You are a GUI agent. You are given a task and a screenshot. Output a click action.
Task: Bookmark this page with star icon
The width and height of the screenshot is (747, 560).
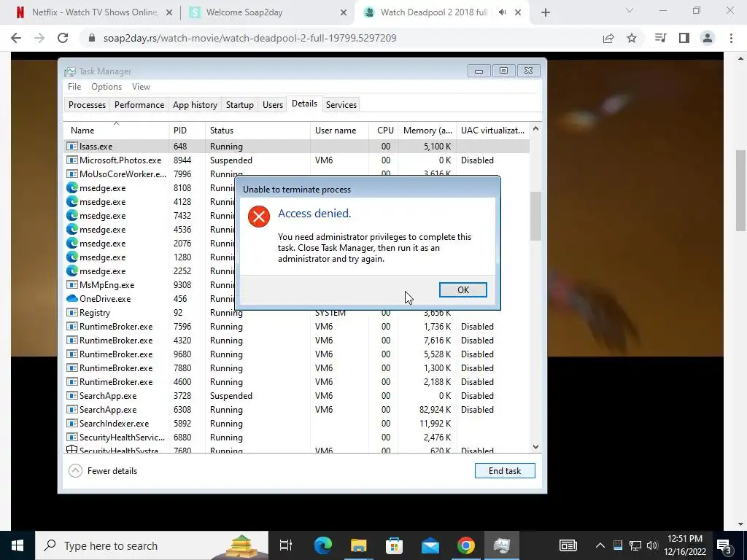(x=632, y=38)
